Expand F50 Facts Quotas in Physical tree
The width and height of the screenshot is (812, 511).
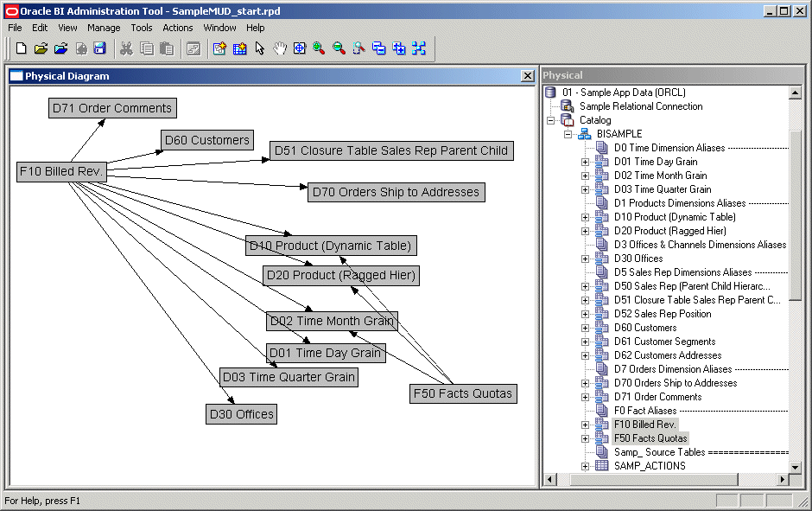click(585, 438)
